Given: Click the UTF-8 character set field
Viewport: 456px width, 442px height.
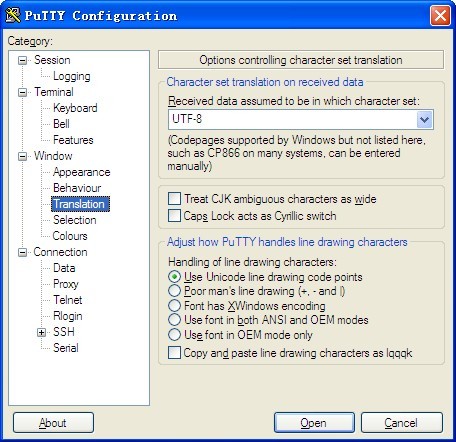Looking at the screenshot, I should point(293,119).
